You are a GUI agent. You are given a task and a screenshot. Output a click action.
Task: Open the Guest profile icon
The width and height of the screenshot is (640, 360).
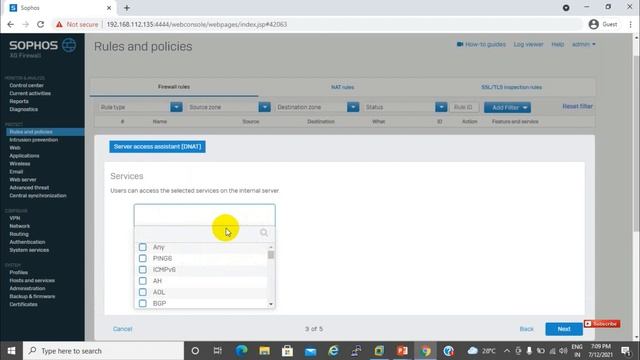click(594, 24)
